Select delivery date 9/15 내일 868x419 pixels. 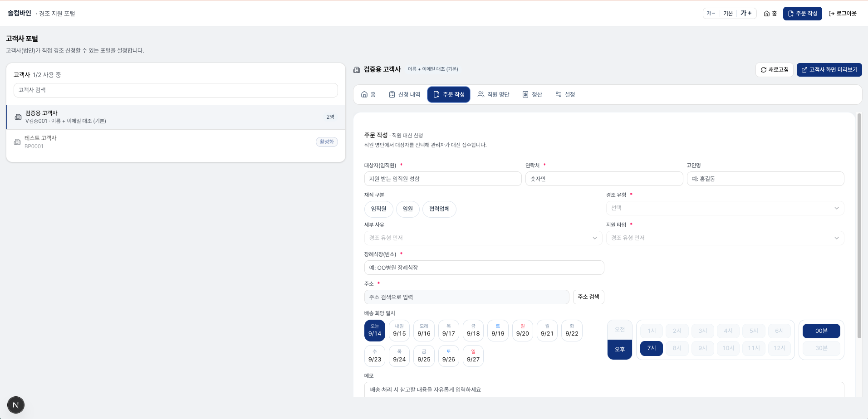[x=399, y=331]
